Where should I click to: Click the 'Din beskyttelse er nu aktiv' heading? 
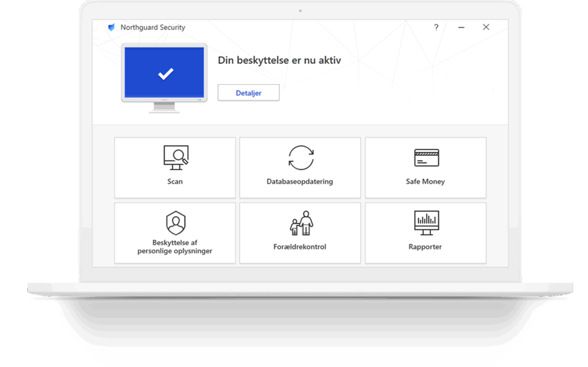pos(279,60)
